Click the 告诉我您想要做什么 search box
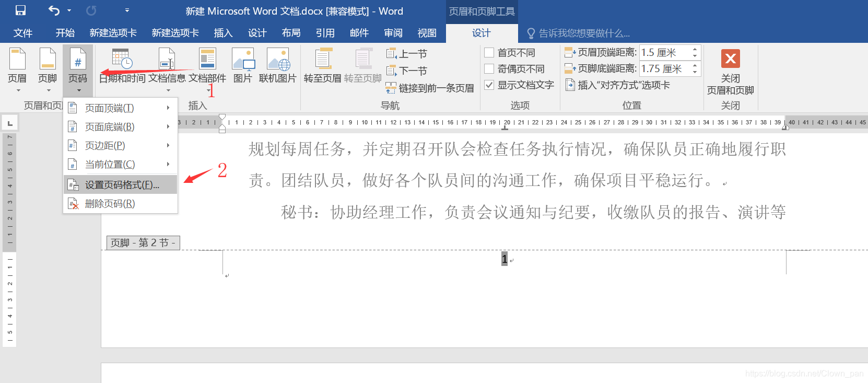 pyautogui.click(x=579, y=33)
